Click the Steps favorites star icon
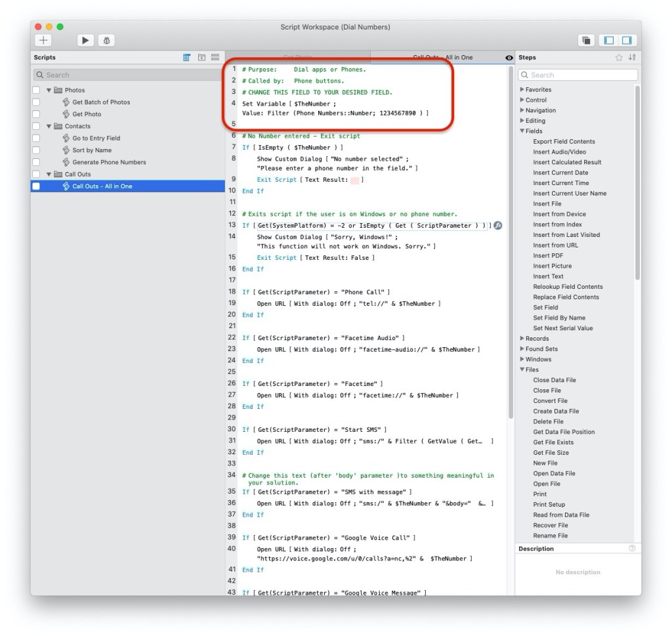This screenshot has height=636, width=672. 618,58
